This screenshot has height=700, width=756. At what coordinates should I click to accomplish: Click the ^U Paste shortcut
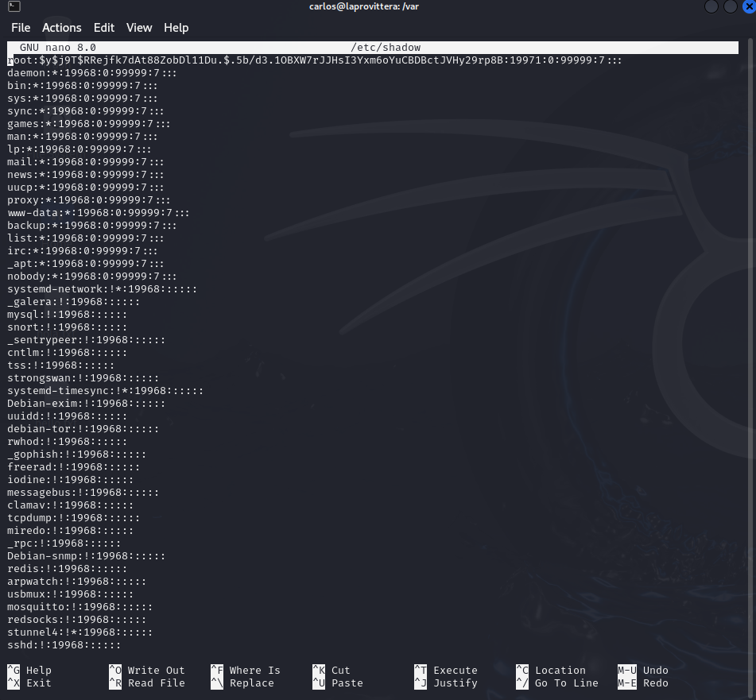coord(338,683)
